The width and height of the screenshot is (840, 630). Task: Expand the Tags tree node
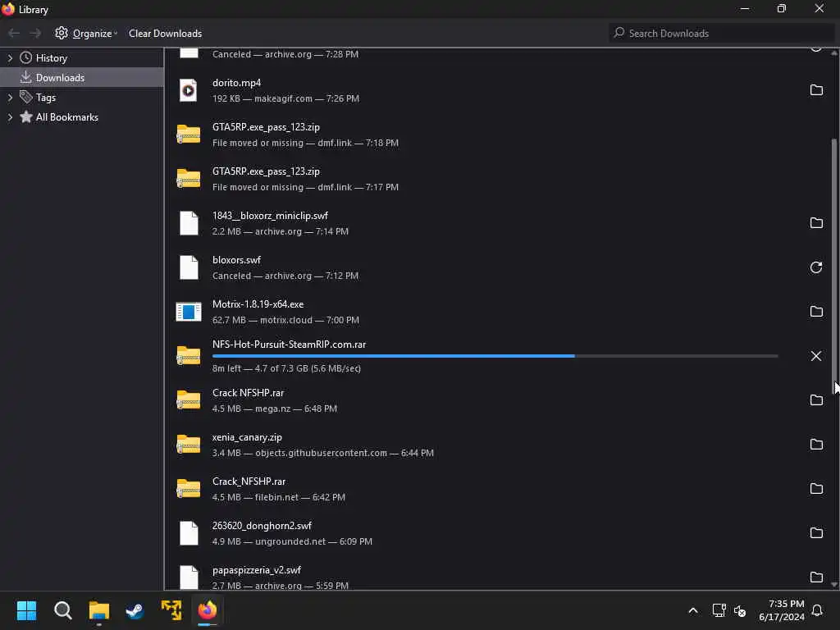click(x=10, y=98)
